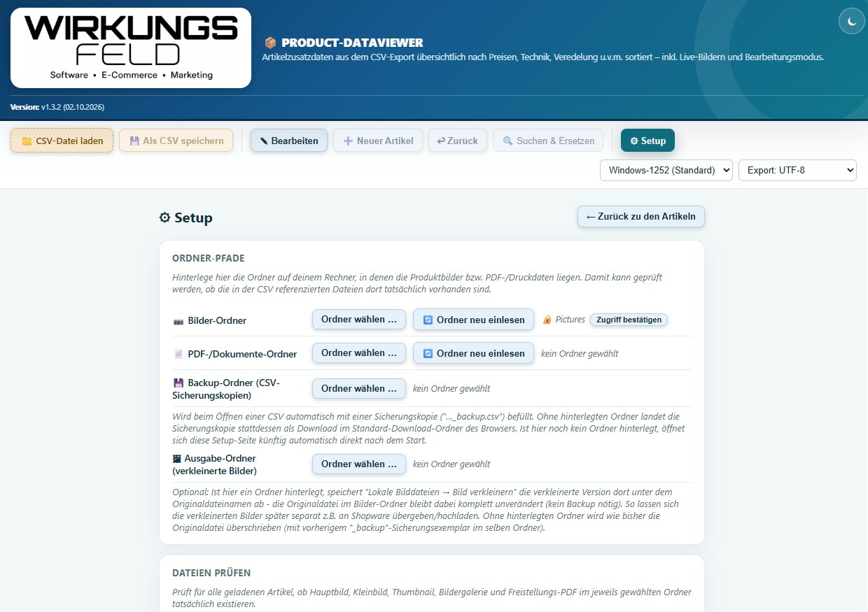Click the 'DATEIEN PRÜFEN' section heading
This screenshot has width=868, height=612.
click(211, 573)
